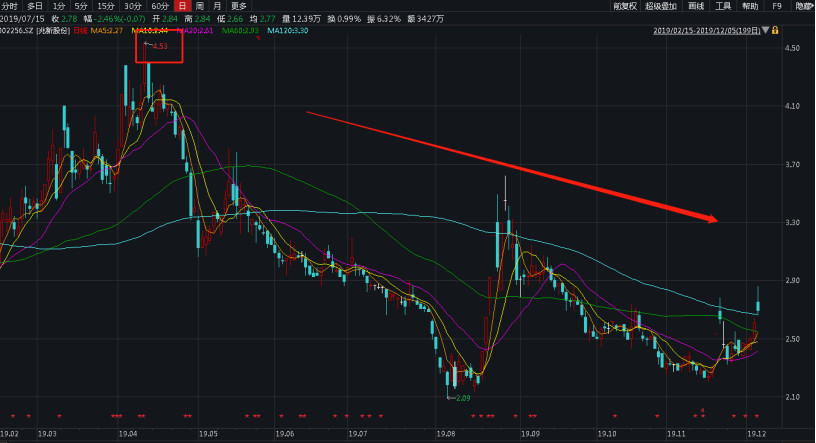Open the 画线 drawing tools
Image resolution: width=816 pixels, height=443 pixels.
[x=696, y=6]
